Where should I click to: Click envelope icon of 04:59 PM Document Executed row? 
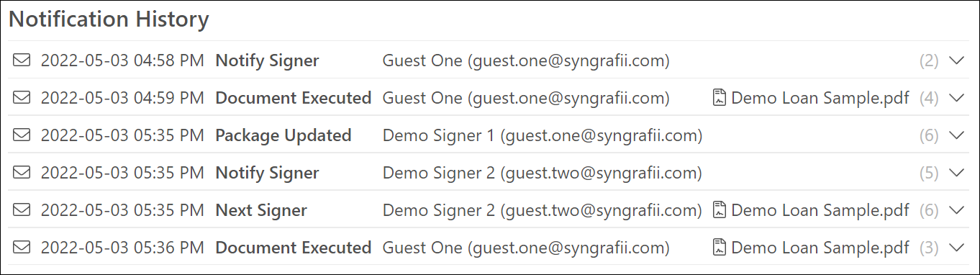pyautogui.click(x=22, y=98)
